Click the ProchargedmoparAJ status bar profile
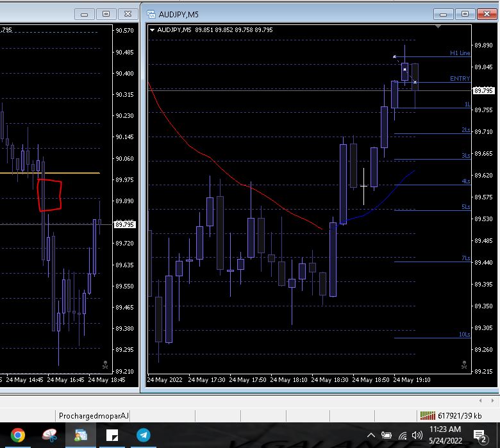Screen dimensions: 500x448 coord(94,416)
